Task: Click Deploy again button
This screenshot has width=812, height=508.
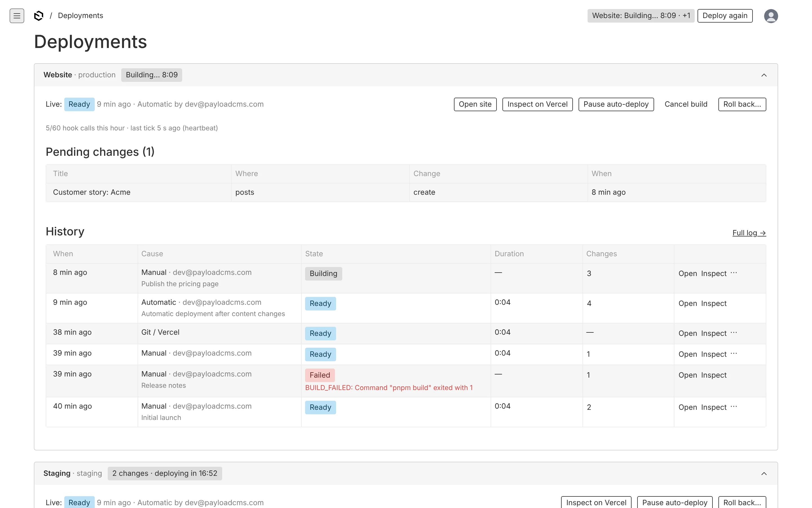Action: pos(725,16)
